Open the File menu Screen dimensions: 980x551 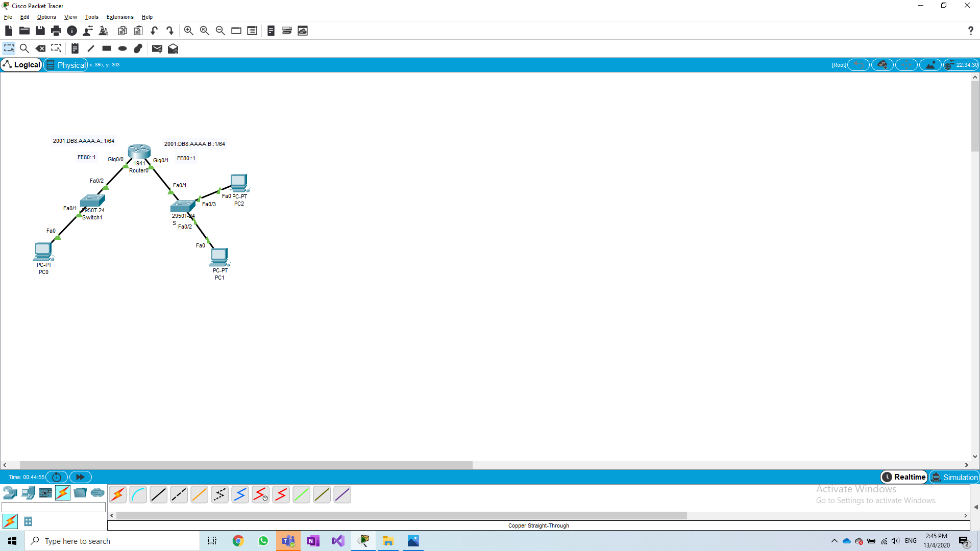8,17
